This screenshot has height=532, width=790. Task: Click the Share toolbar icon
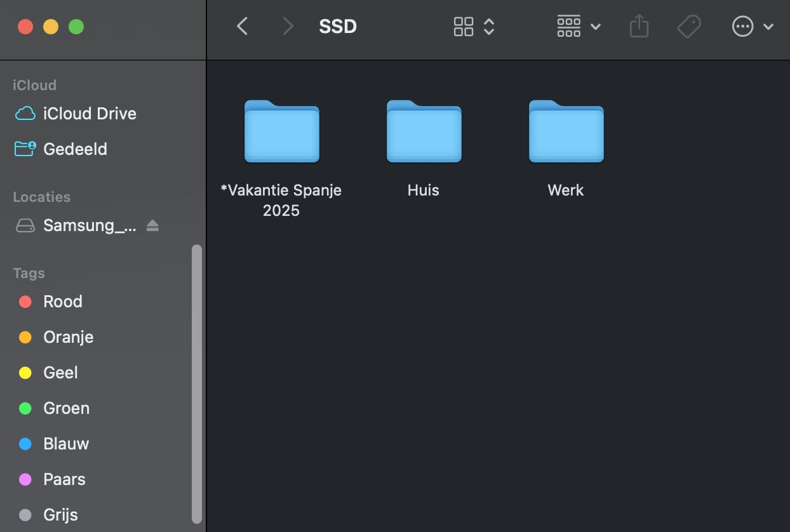point(639,26)
